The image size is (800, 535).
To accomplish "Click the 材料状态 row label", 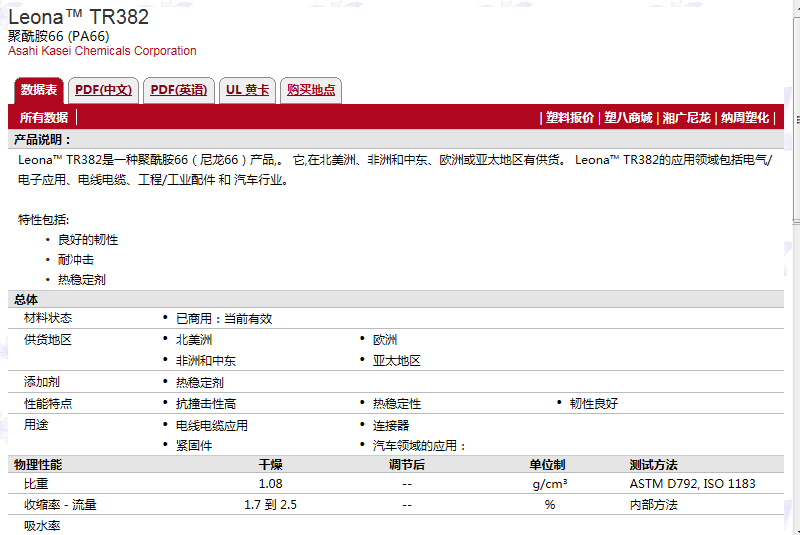I will click(48, 318).
